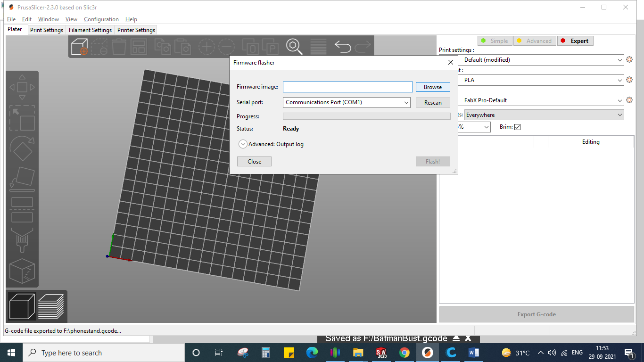This screenshot has height=362, width=644.
Task: Open the Configuration menu
Action: click(101, 19)
